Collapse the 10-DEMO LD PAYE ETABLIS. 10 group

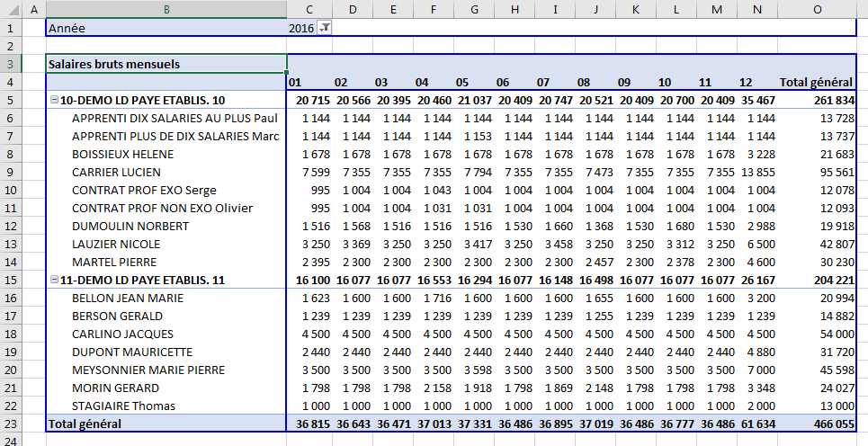[54, 100]
